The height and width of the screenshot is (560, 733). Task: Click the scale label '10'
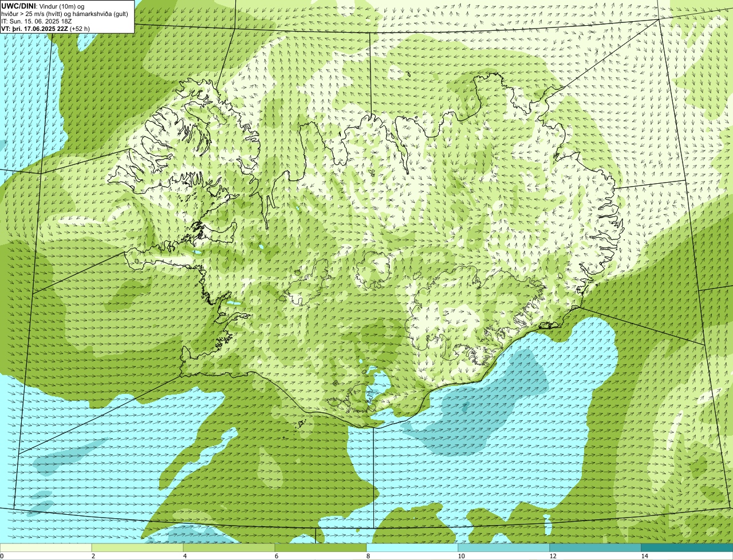pos(462,556)
